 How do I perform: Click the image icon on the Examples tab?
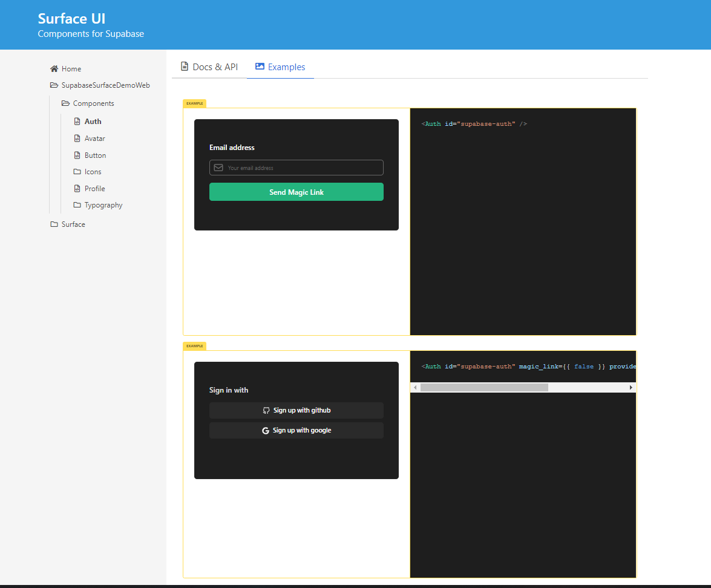pos(259,67)
